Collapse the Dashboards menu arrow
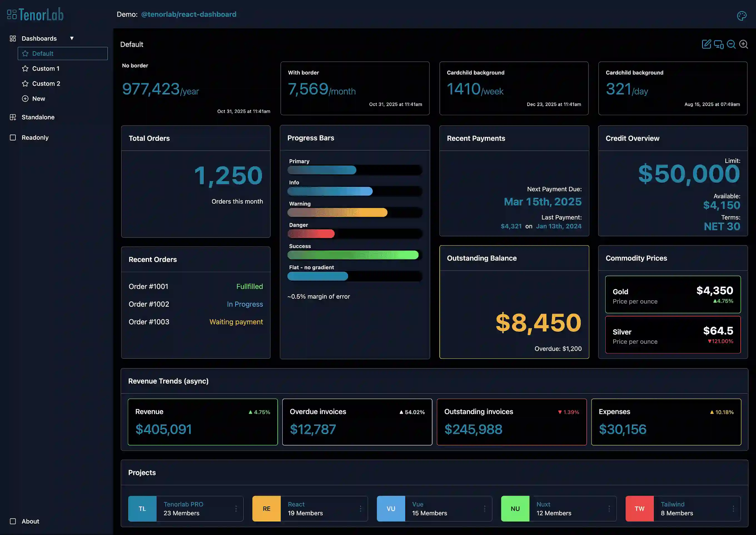 [x=72, y=38]
